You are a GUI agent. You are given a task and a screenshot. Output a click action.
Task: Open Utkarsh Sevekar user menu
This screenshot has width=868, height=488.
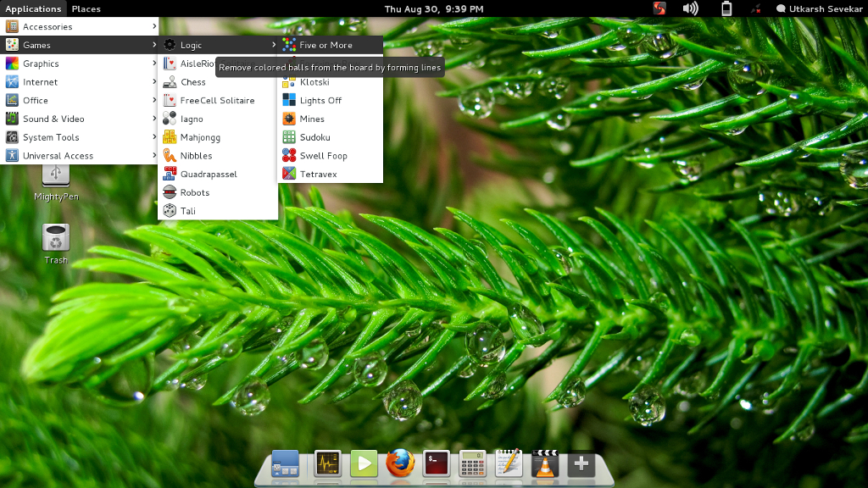tap(818, 8)
